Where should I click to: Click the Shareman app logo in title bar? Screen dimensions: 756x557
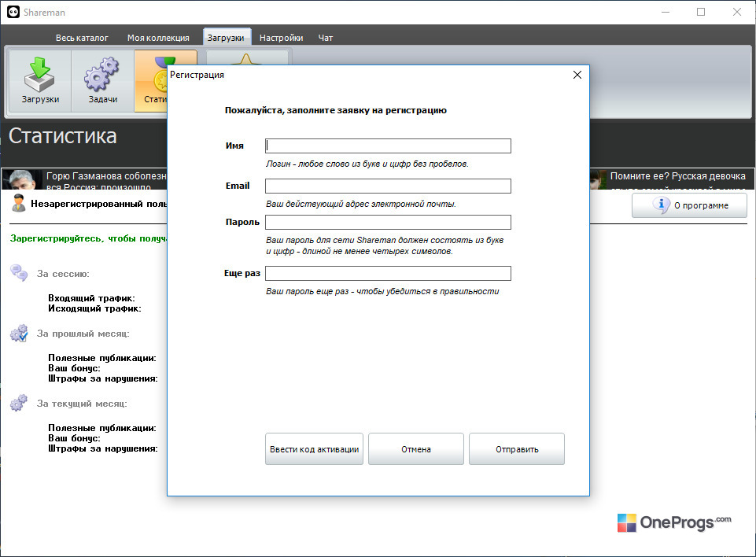pyautogui.click(x=13, y=12)
